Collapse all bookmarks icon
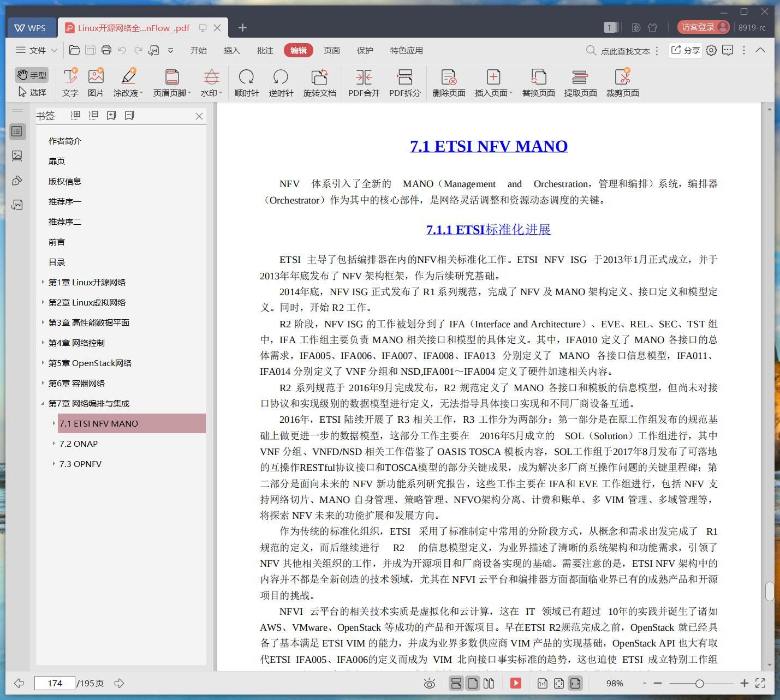The image size is (780, 700). (94, 115)
